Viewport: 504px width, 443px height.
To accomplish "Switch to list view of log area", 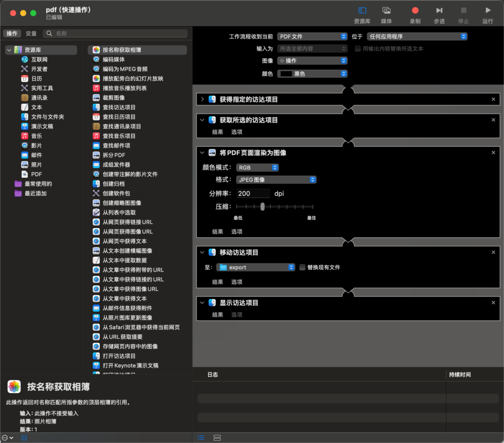I will click(x=201, y=438).
